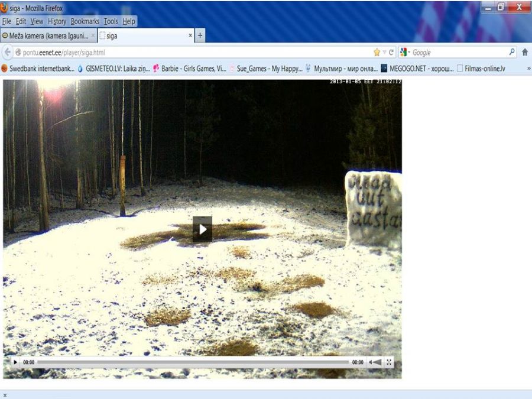Restore down the Firefox window
The width and height of the screenshot is (532, 399).
click(501, 7)
